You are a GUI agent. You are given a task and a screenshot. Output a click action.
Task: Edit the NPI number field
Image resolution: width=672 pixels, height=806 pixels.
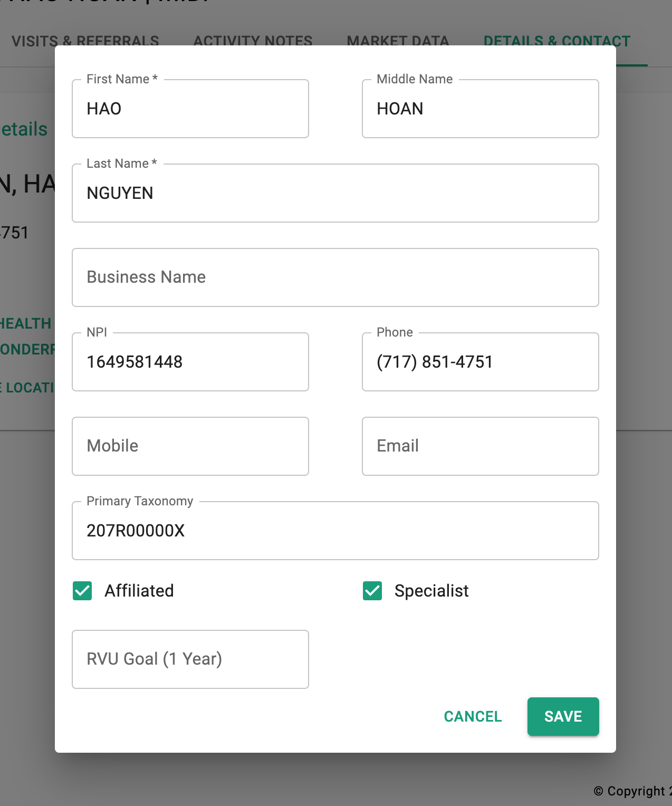(x=190, y=362)
